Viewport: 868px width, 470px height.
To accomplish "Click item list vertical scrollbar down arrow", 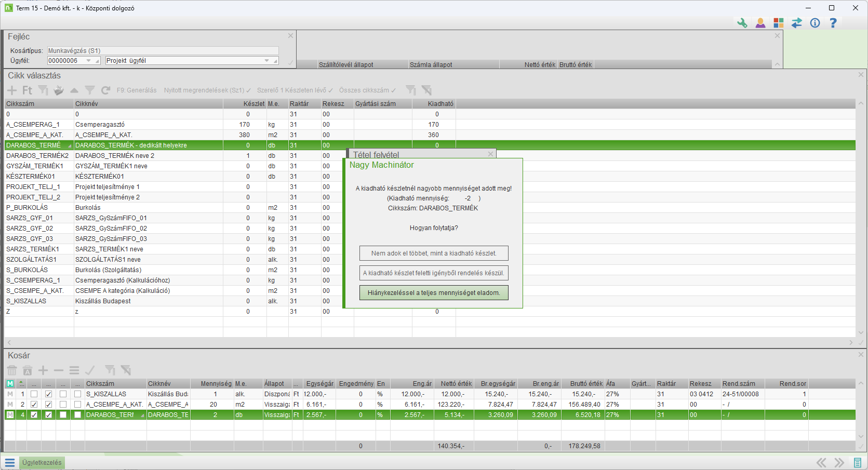I will click(x=861, y=332).
